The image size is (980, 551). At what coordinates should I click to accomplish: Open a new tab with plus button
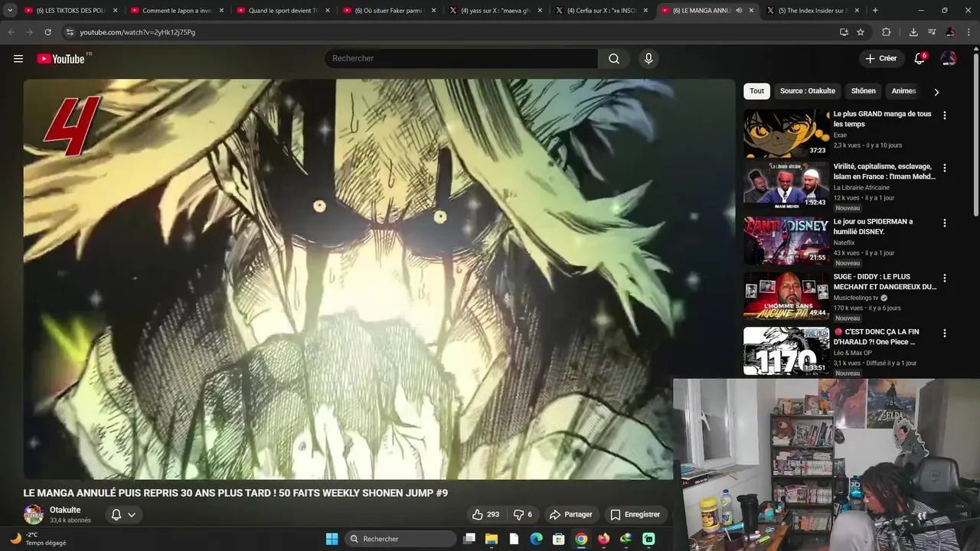875,11
